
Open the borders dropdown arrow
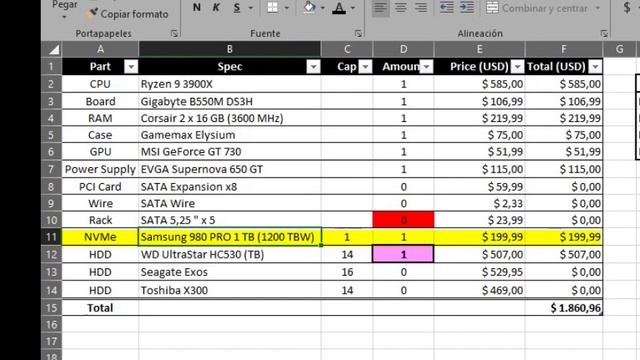(287, 8)
